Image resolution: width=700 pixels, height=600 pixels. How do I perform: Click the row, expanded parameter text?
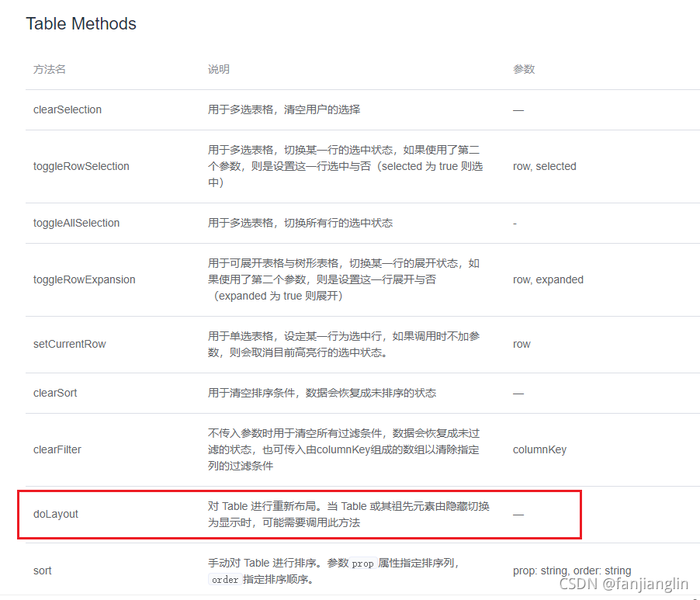[548, 279]
